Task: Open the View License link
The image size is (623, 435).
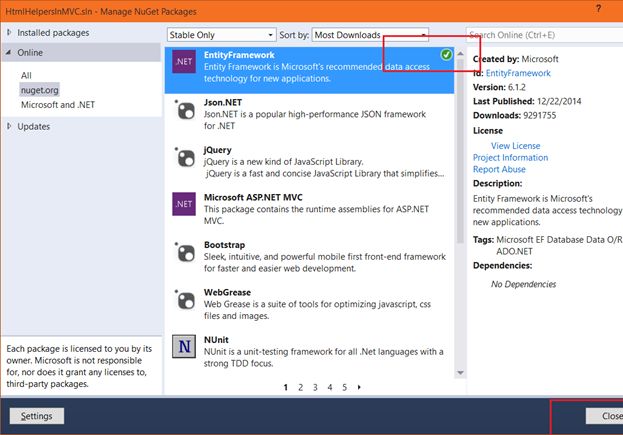Action: click(x=515, y=146)
